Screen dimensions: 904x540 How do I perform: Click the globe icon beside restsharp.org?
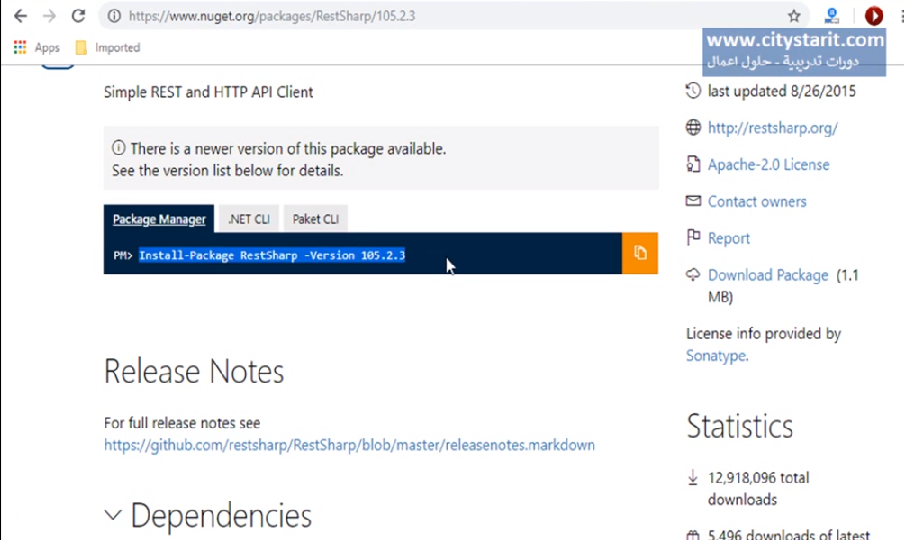coord(693,127)
